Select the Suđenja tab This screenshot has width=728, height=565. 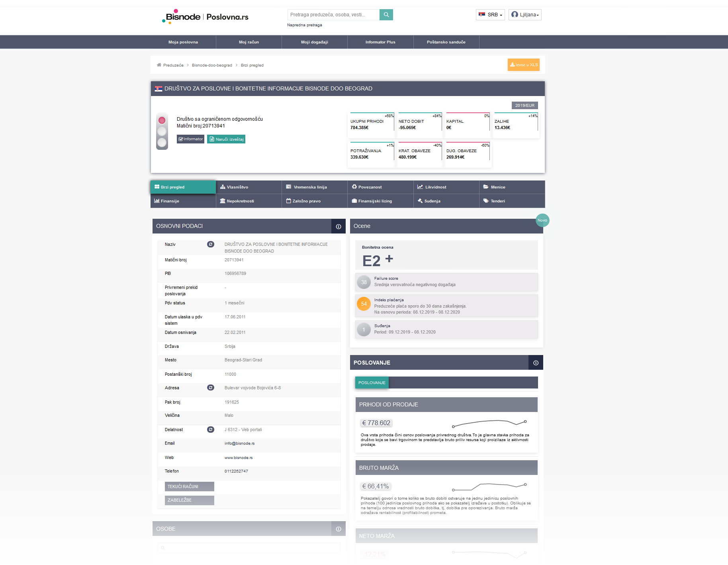pos(446,201)
